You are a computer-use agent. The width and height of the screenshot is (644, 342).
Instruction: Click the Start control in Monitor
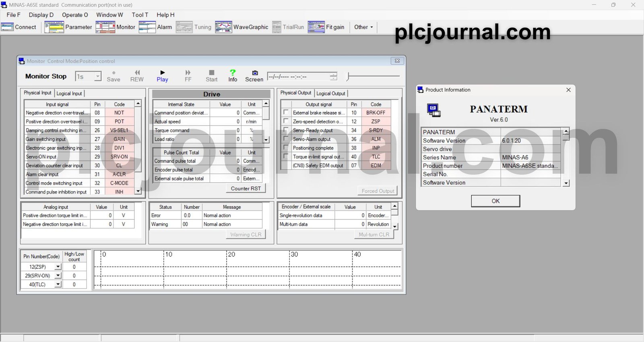click(211, 76)
